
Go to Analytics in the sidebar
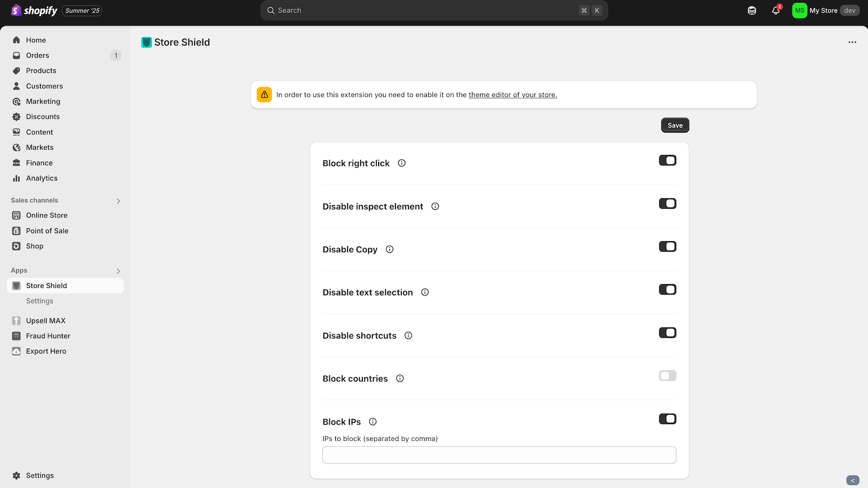tap(42, 178)
